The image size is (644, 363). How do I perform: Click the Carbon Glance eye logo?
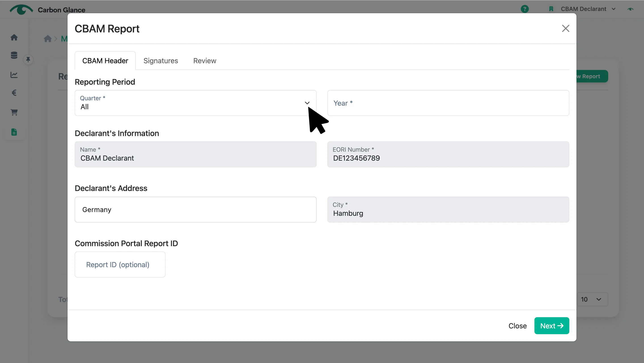click(x=21, y=10)
